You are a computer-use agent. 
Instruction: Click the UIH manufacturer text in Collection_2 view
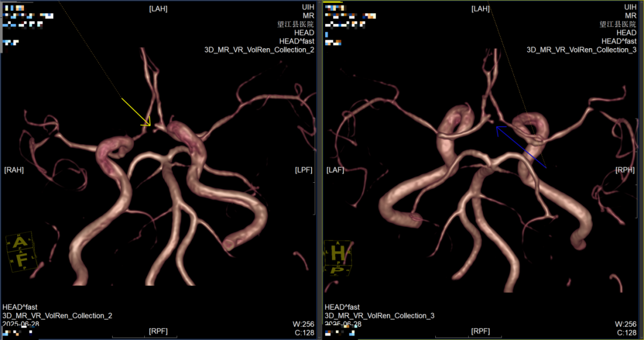tap(308, 7)
